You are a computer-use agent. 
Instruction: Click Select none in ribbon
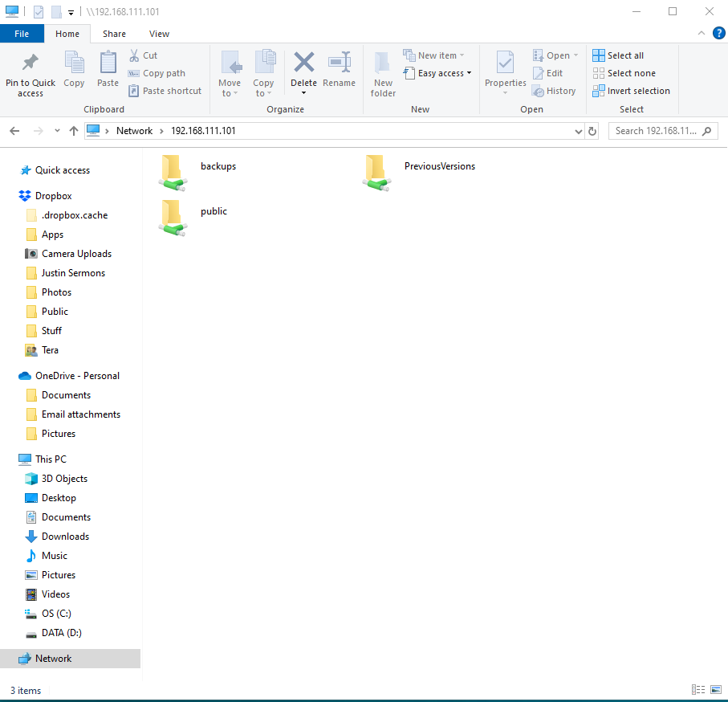624,73
